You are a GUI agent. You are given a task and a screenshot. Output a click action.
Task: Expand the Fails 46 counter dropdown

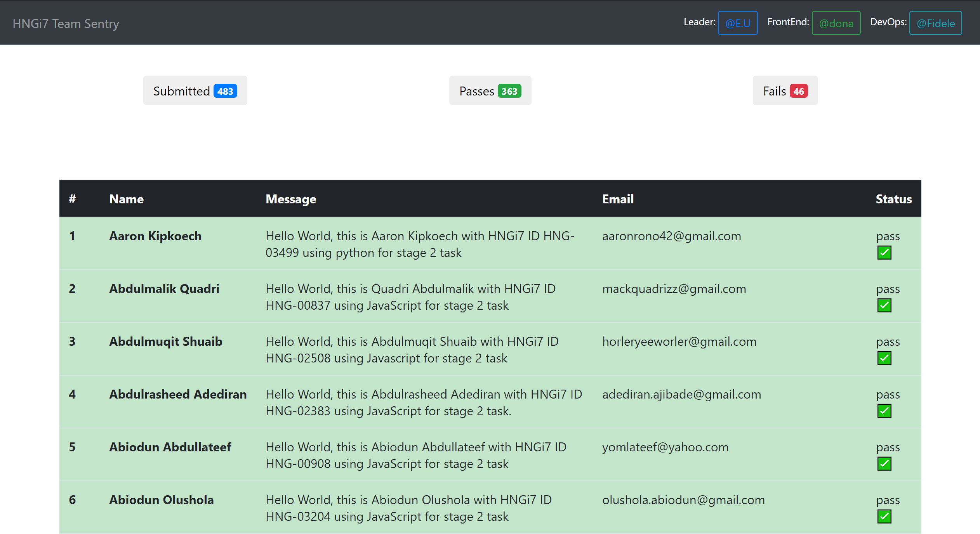point(784,92)
